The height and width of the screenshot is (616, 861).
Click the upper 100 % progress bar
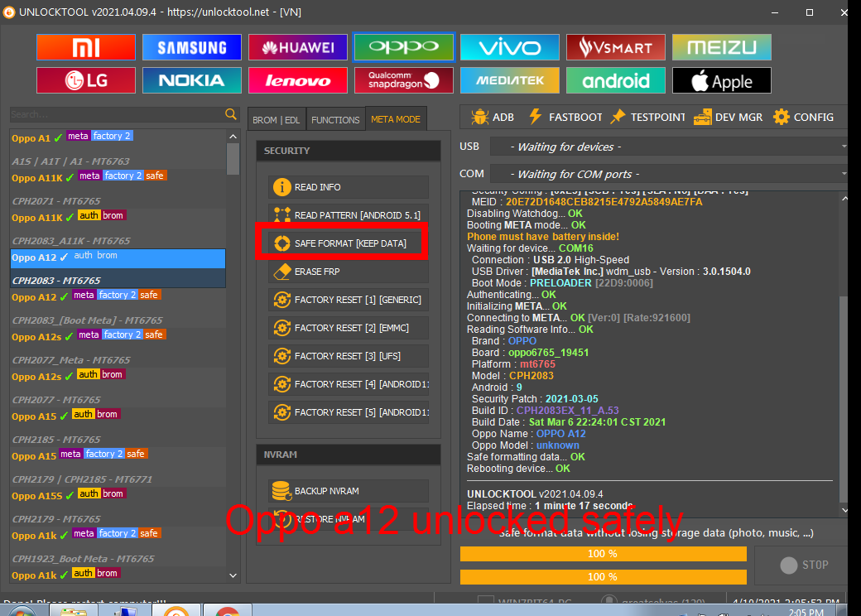click(x=603, y=554)
